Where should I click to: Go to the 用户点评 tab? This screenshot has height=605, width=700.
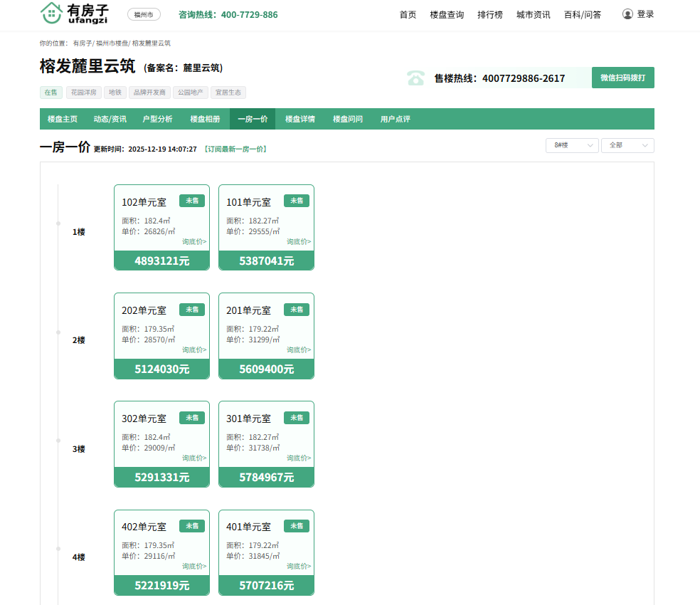(x=395, y=119)
